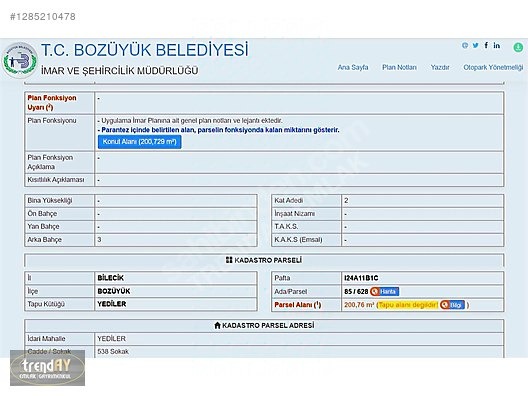Click the Bozüyük Belediyesi logo
The height and width of the screenshot is (396, 528).
[x=20, y=61]
